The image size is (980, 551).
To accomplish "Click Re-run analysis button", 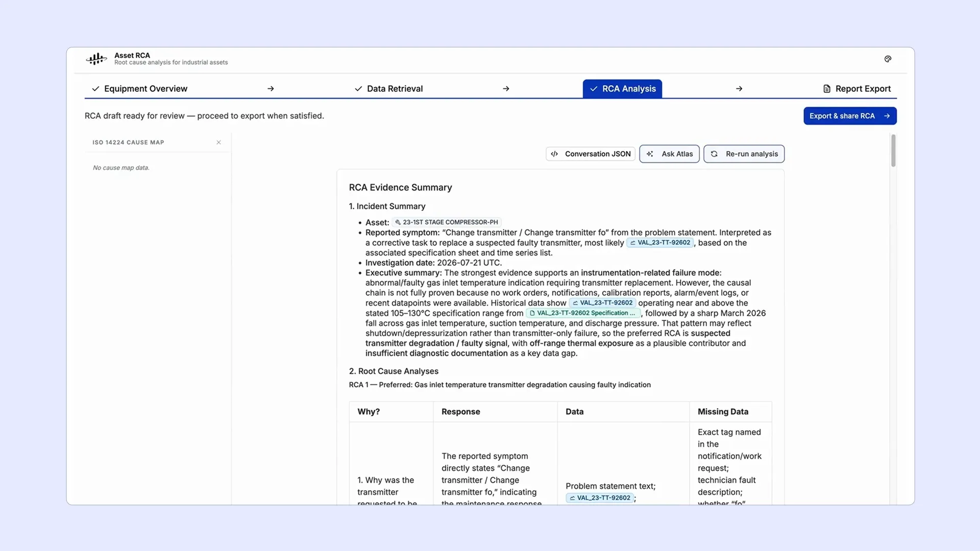I will (x=744, y=154).
